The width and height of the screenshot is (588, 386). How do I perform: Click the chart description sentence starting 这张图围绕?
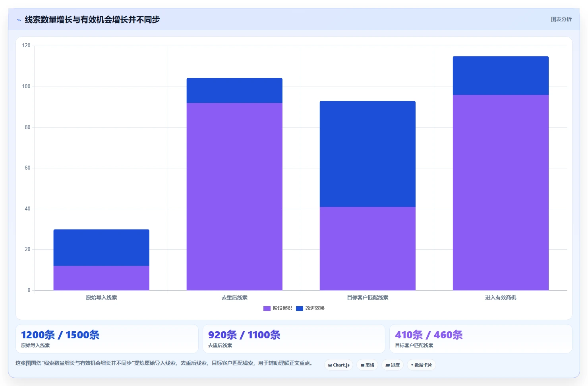click(165, 363)
